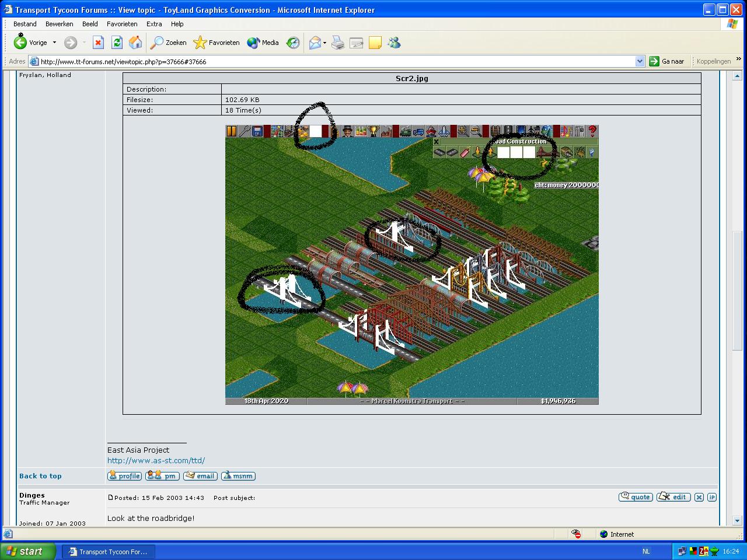The image size is (747, 560).
Task: Follow the www.as-st.com/ttd link
Action: (x=156, y=460)
